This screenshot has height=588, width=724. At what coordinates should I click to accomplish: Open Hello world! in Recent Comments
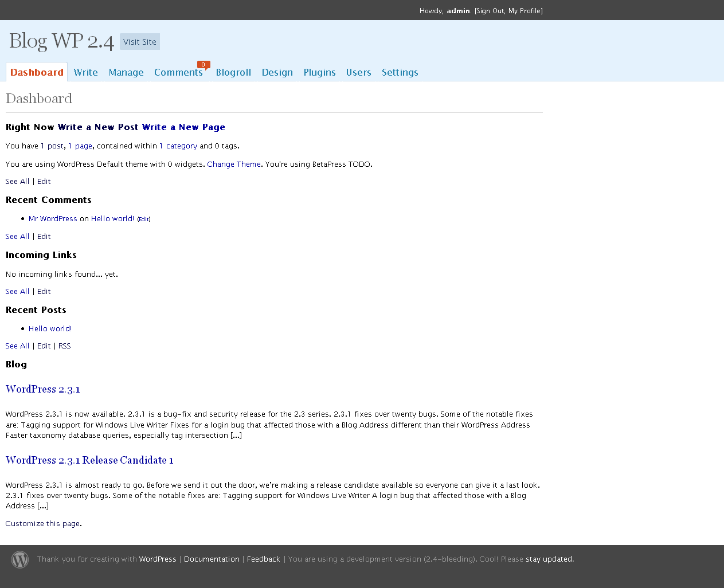coord(113,219)
